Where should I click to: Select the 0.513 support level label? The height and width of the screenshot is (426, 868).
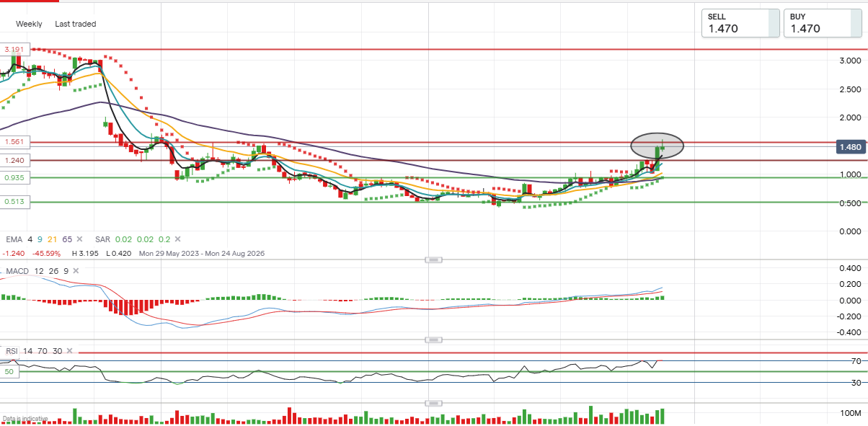coord(15,203)
